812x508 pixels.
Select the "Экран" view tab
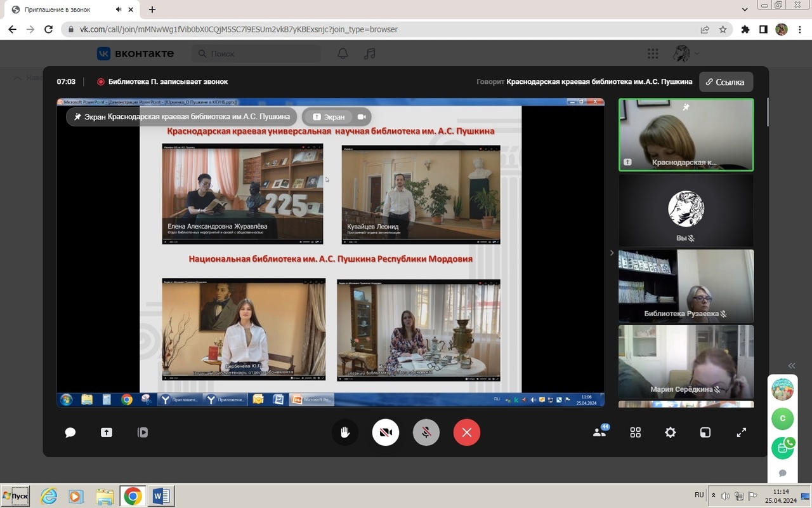coord(329,117)
